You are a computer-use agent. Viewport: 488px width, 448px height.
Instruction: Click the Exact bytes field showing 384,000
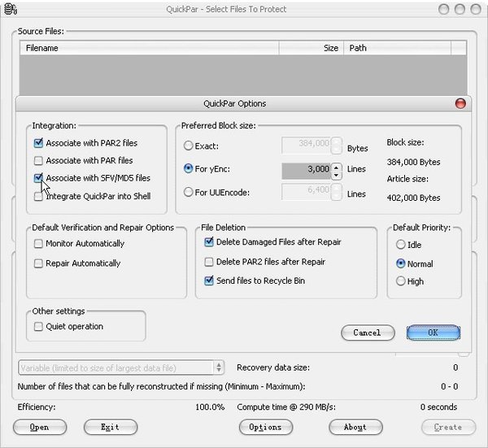307,145
